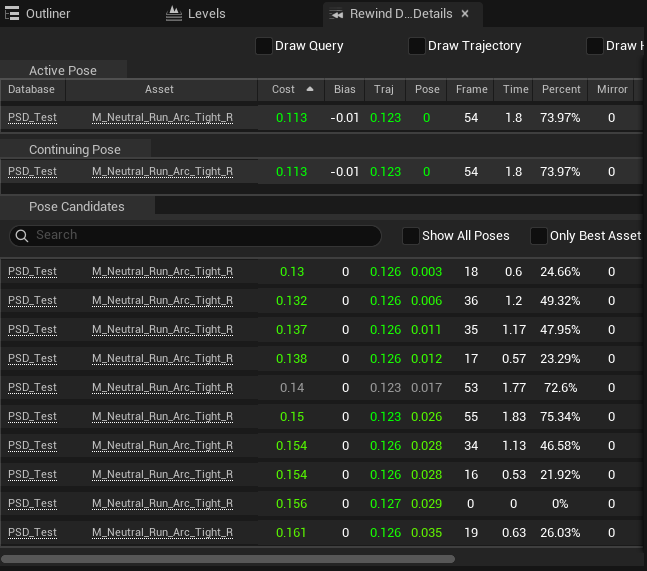The image size is (647, 571).
Task: Check the Only Best Asset option
Action: [x=538, y=236]
